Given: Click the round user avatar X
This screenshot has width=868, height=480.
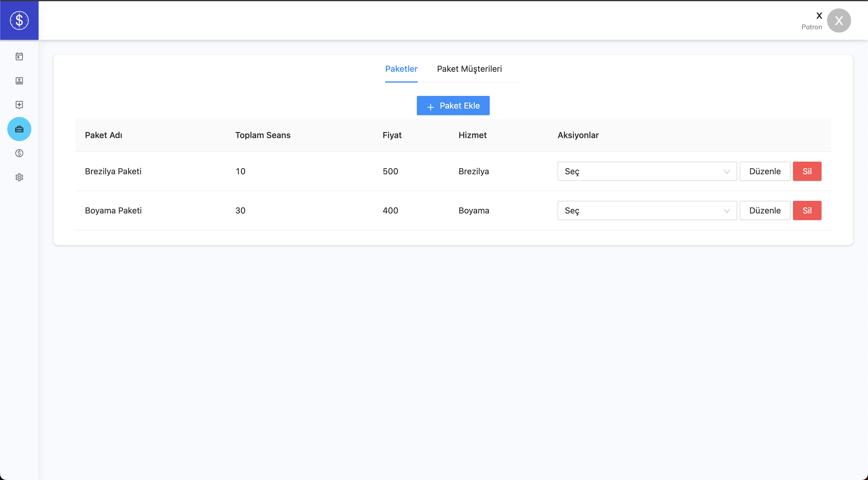Looking at the screenshot, I should (x=839, y=21).
